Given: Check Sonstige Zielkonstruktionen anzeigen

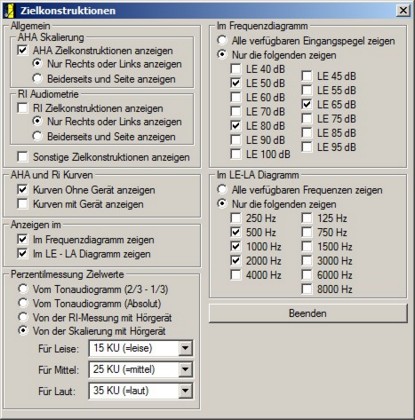Looking at the screenshot, I should [22, 157].
